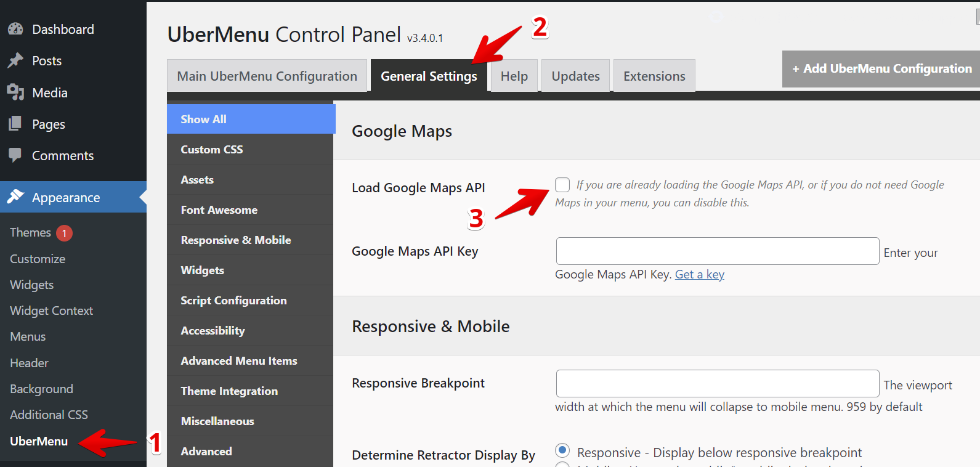Click the UberMenu Control Panel title
Screen dimensions: 980x467
284,35
